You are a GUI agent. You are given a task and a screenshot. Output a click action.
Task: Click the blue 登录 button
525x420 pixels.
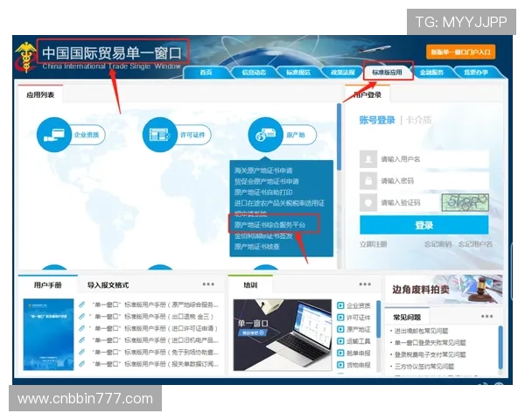click(423, 225)
